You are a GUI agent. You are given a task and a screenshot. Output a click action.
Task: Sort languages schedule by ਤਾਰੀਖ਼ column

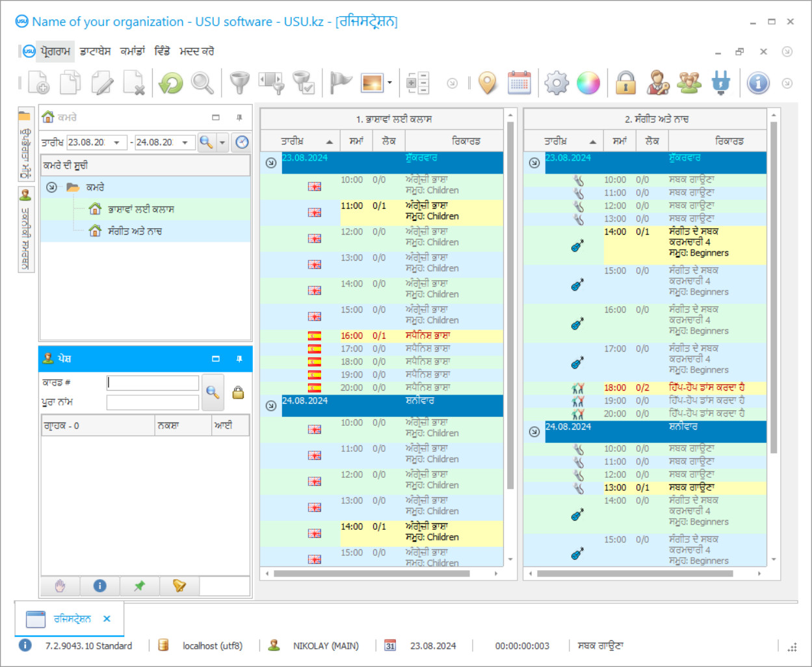pyautogui.click(x=300, y=141)
